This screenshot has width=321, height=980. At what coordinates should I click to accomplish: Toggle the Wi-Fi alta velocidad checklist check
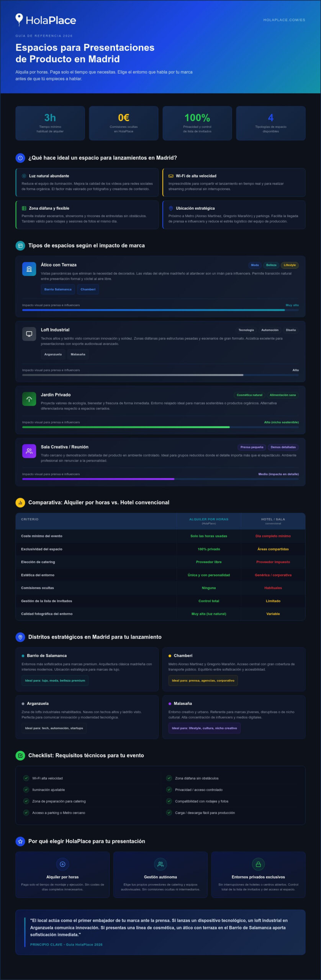(26, 778)
